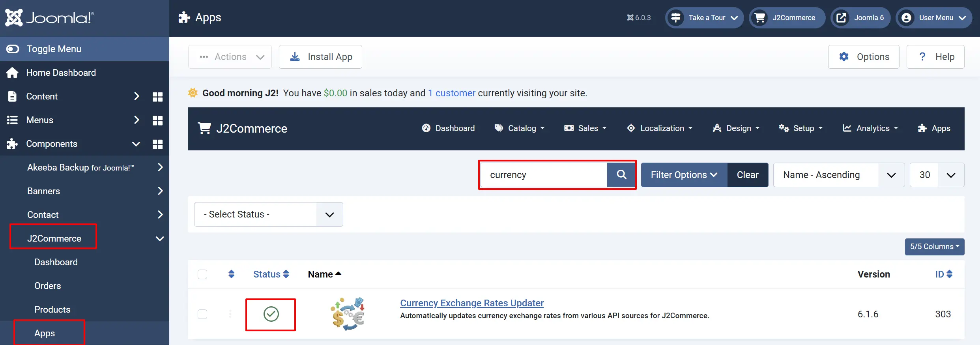Sort the table by ID column
This screenshot has height=345, width=980.
[x=944, y=274]
